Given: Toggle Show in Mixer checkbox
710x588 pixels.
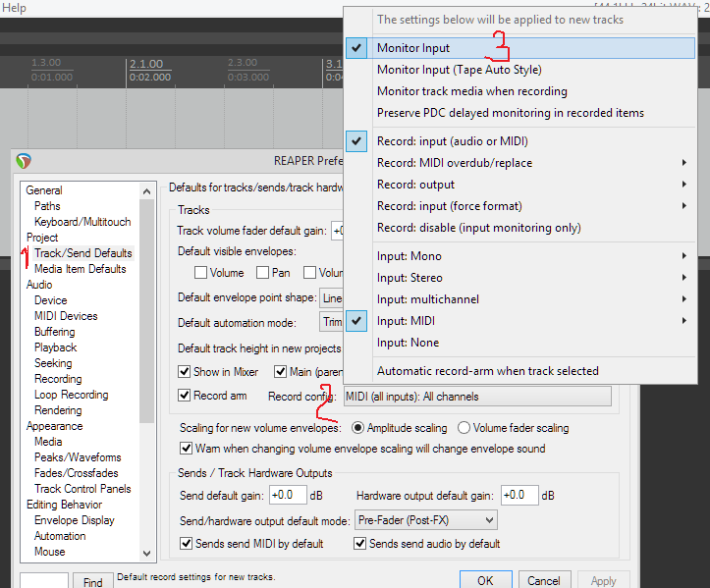Looking at the screenshot, I should [x=184, y=372].
